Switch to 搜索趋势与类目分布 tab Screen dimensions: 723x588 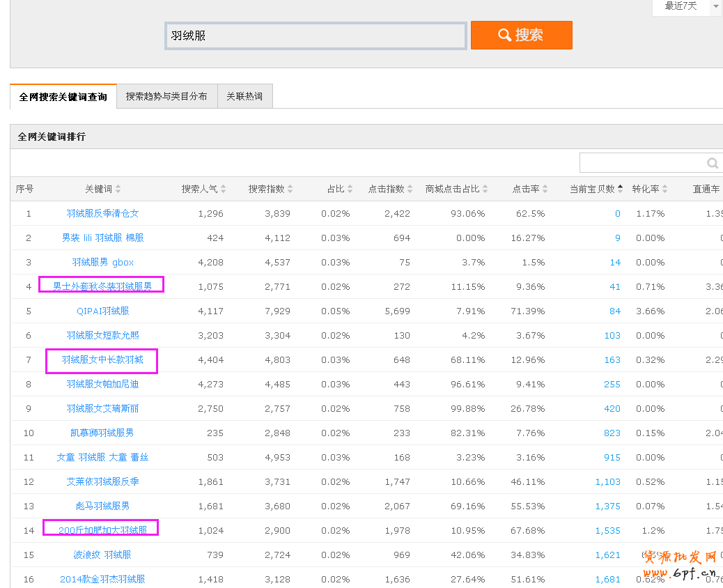(166, 97)
